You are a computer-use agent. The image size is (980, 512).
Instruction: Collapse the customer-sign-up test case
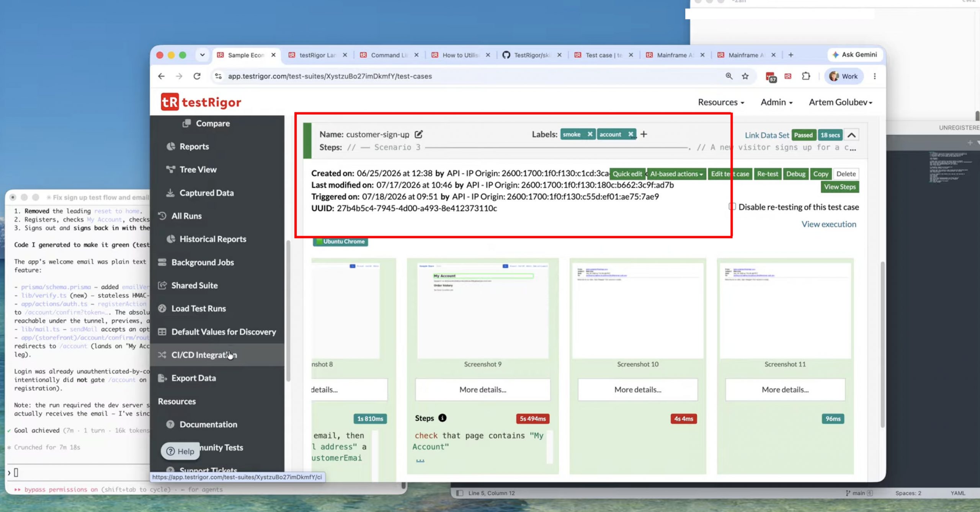851,135
